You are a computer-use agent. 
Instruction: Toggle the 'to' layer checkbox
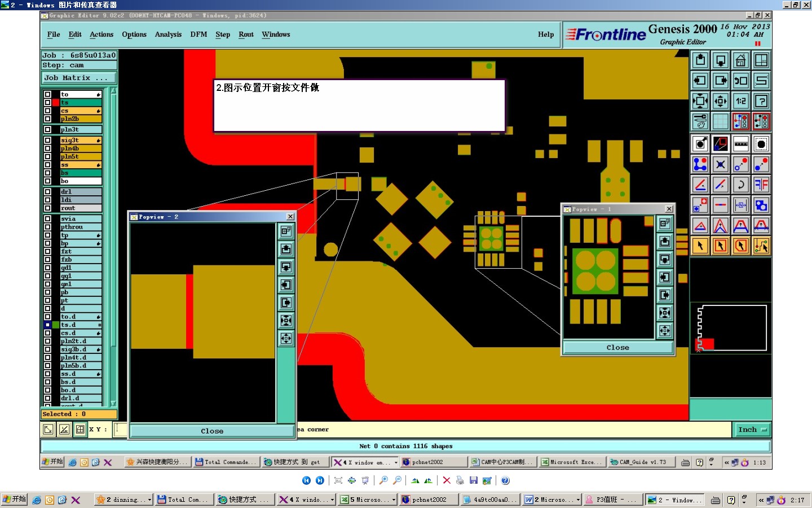47,94
